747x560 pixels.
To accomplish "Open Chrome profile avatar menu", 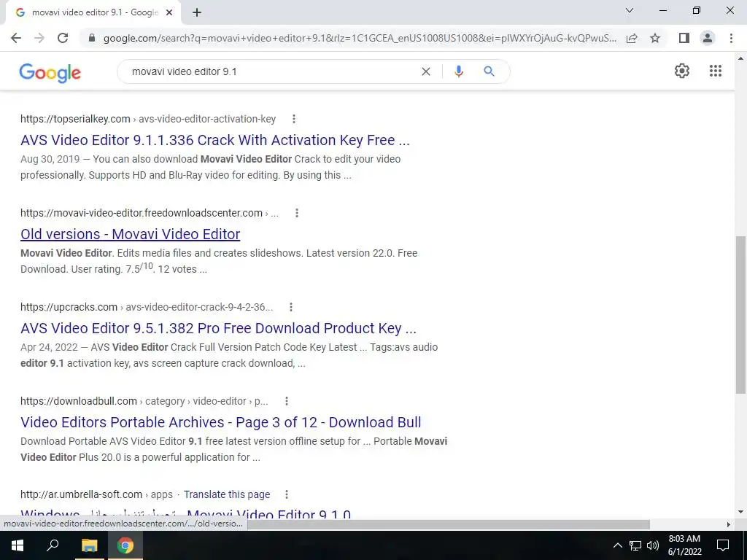I will point(708,38).
